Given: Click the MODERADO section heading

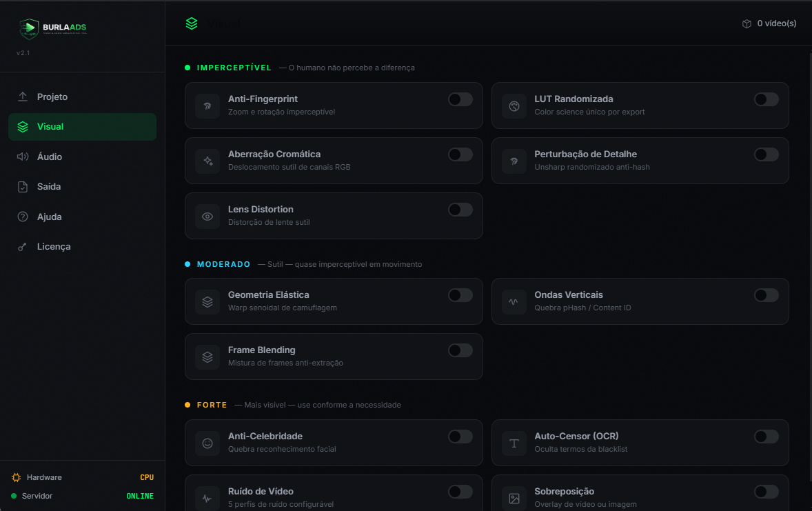Looking at the screenshot, I should pos(224,264).
